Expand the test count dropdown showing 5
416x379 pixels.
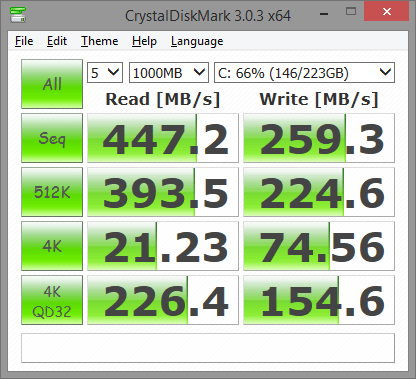[x=105, y=73]
